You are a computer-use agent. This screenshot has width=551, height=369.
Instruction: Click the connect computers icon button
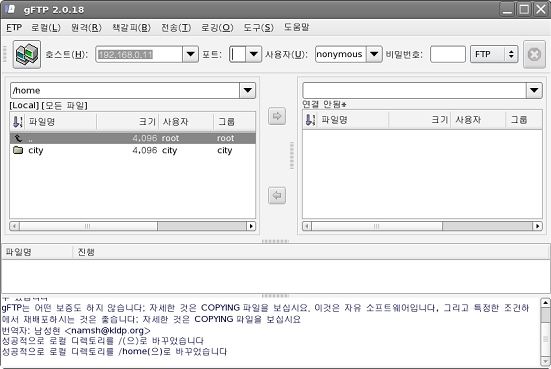click(x=27, y=54)
